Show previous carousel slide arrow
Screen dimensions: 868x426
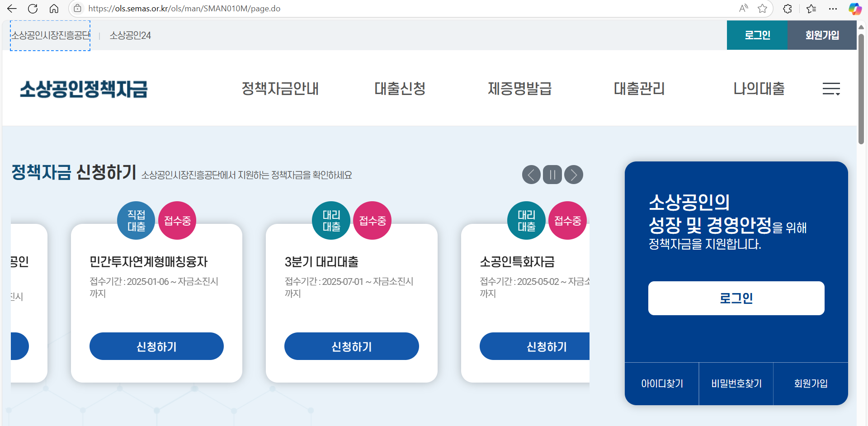pos(531,175)
